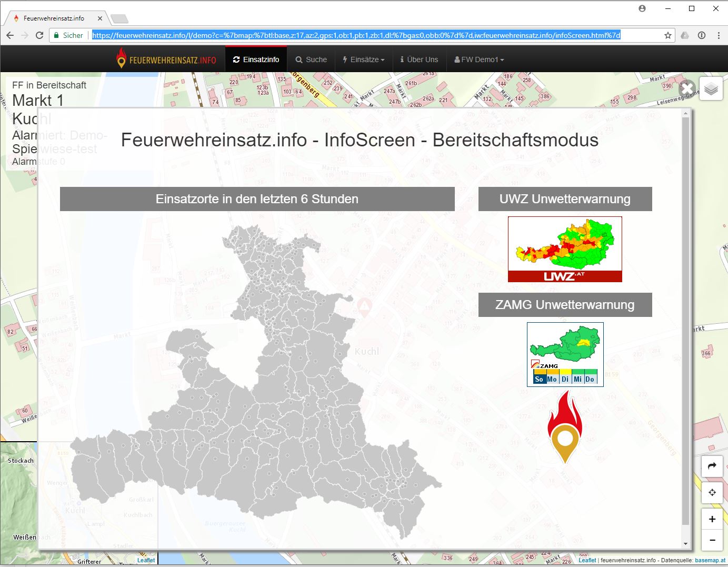This screenshot has height=567, width=728.
Task: Click the Feuerwehreinsatz.info flame logo
Action: [166, 59]
